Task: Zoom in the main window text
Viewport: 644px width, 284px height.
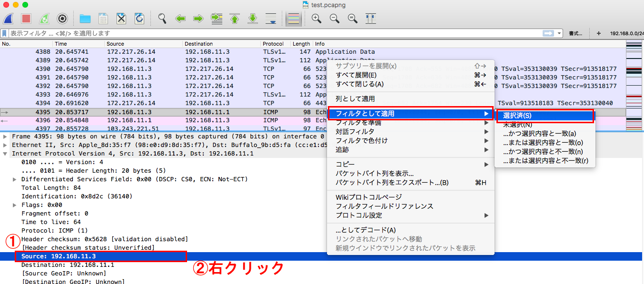Action: point(316,19)
